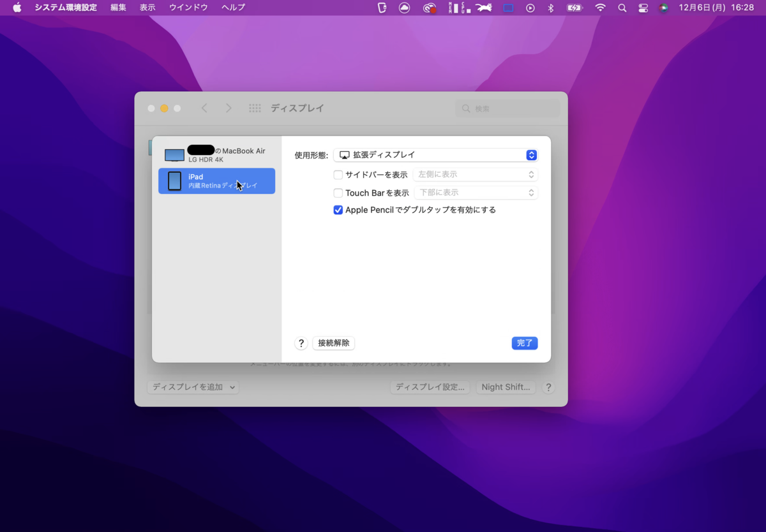Click the LG monitor icon in sidebar
This screenshot has height=532, width=766.
pyautogui.click(x=174, y=155)
